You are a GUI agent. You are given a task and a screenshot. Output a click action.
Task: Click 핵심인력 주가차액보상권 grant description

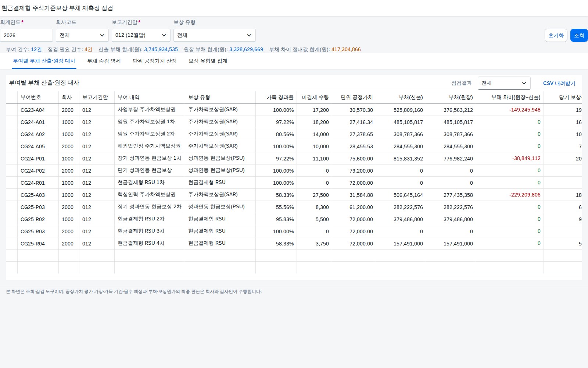pos(147,195)
